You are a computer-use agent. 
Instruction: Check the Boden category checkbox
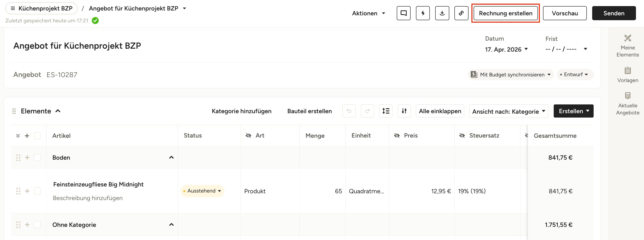point(37,157)
